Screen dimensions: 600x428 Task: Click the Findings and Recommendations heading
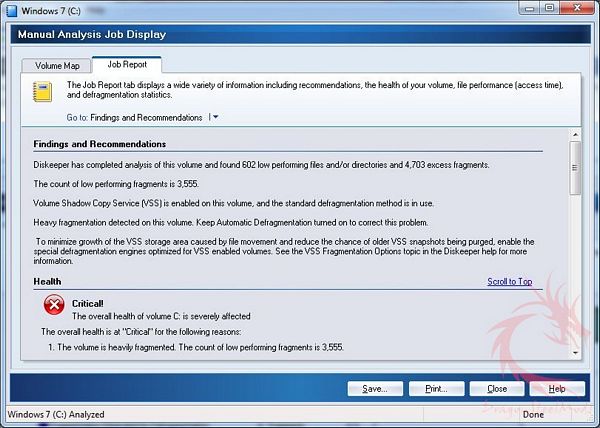(99, 144)
